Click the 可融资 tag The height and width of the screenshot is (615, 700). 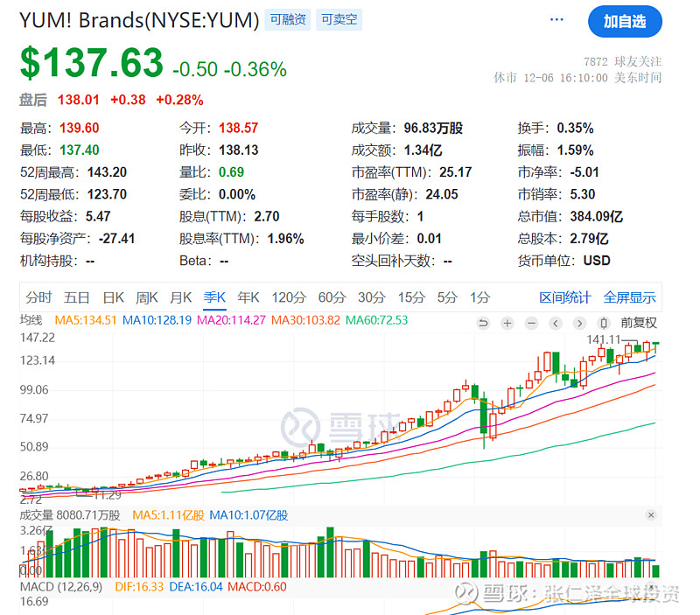point(288,19)
